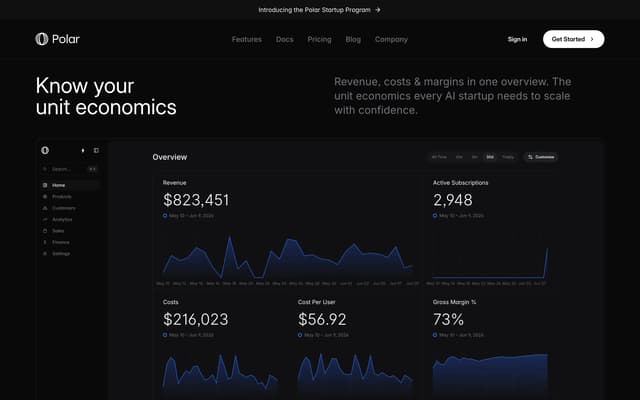Select Sales label in dashboard sidebar

pyautogui.click(x=58, y=231)
